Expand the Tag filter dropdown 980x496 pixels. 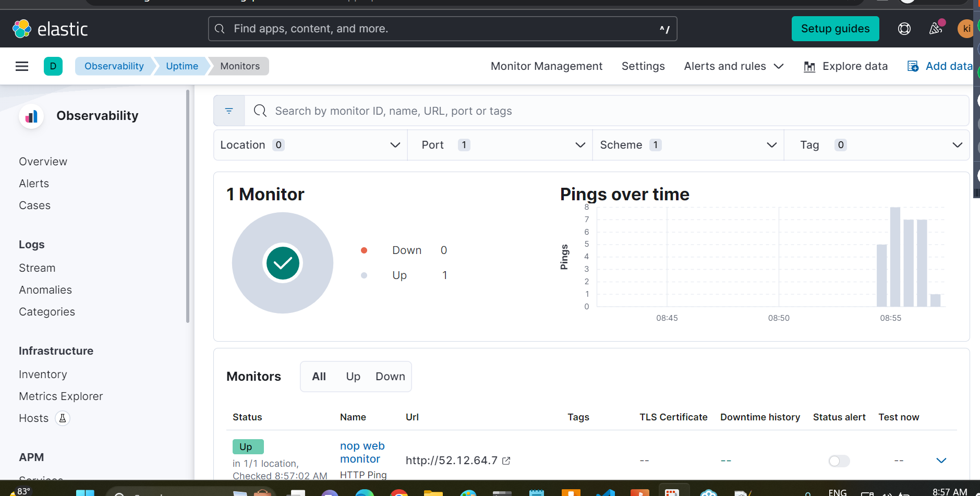[x=877, y=145]
